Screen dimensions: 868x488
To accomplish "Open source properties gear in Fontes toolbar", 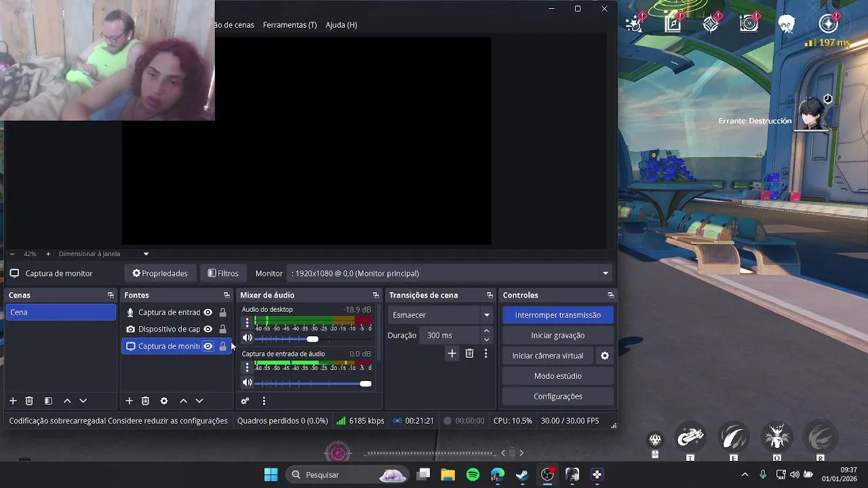I will tap(164, 401).
